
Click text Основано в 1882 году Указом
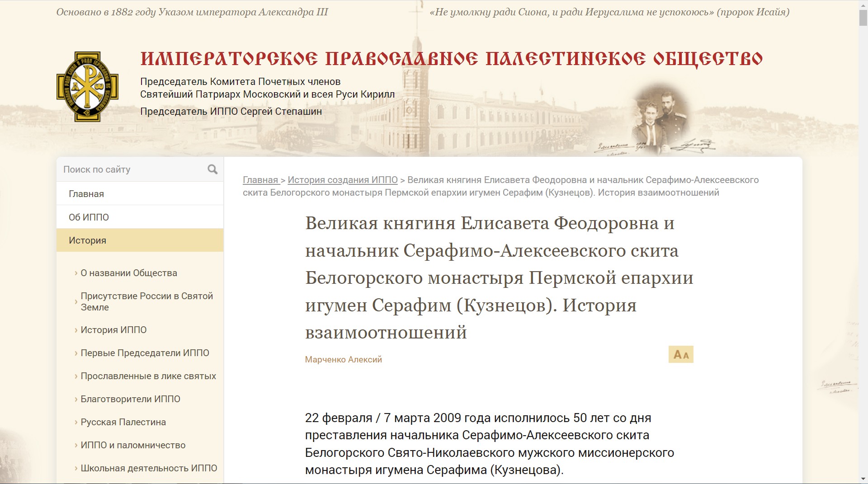(192, 12)
